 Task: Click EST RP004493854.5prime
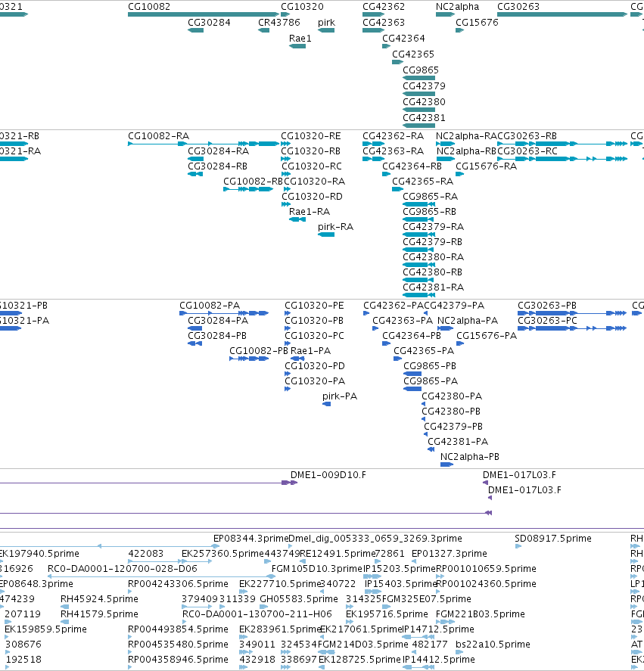178,629
